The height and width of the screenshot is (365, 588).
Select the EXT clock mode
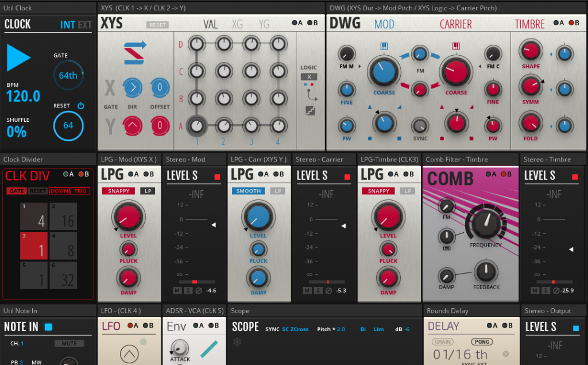(x=84, y=25)
